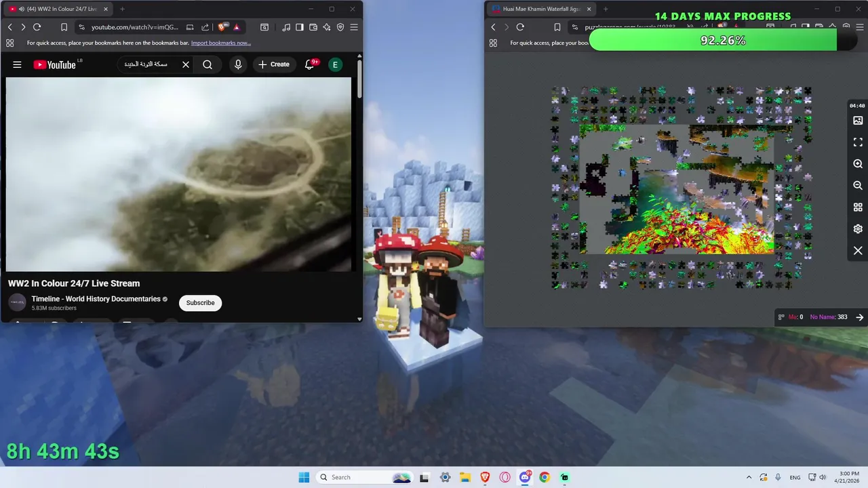Click the youtube.com address bar URL
This screenshot has height=488, width=868.
tap(135, 27)
